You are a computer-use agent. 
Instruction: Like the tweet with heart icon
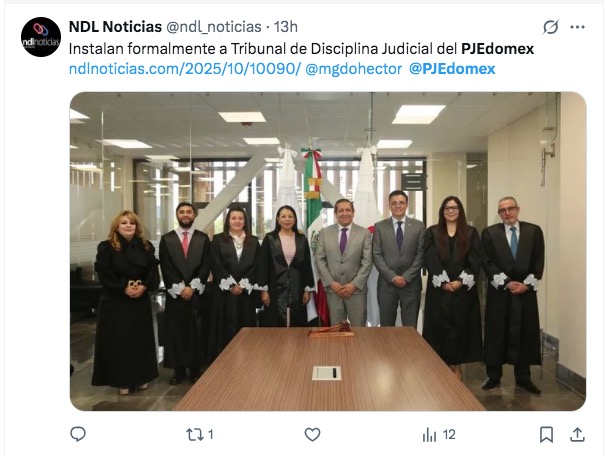point(312,435)
